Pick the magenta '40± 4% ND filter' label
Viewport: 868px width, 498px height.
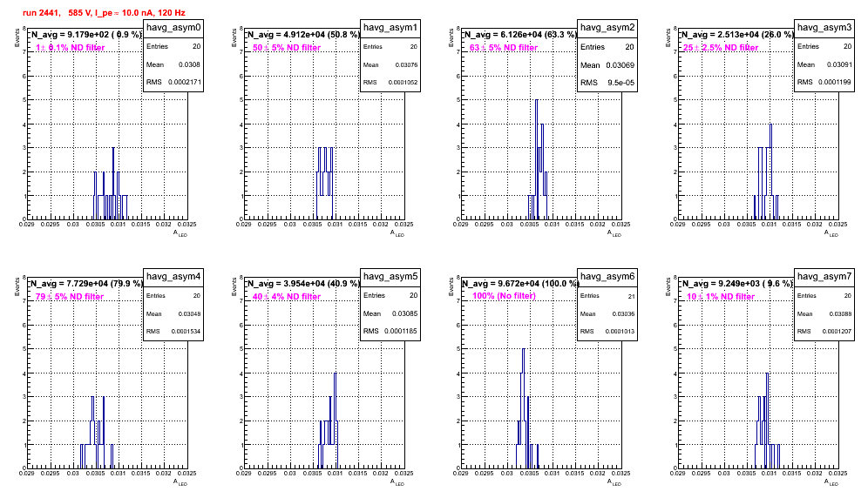tap(287, 297)
